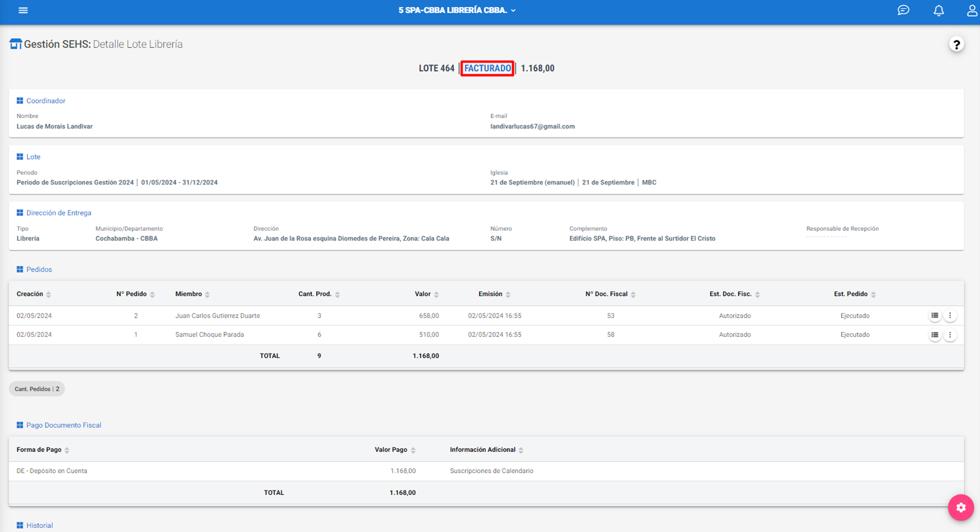
Task: Open the detail list icon for Samuel Choque Parada
Action: point(935,335)
